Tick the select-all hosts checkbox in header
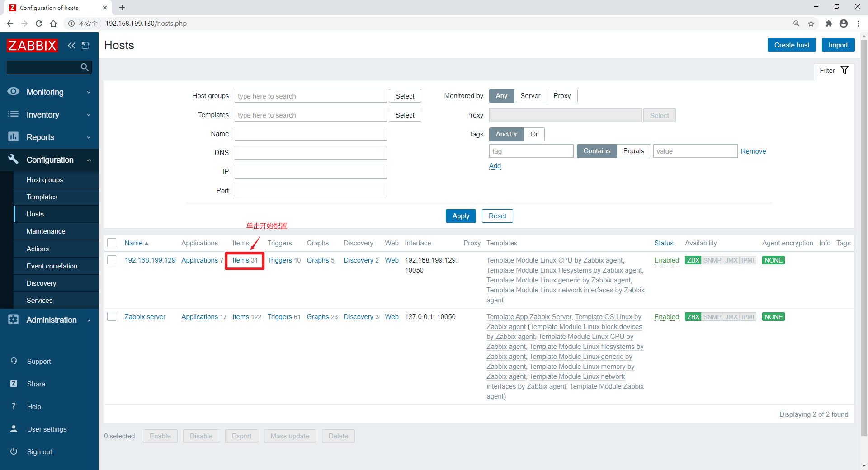 (x=112, y=243)
